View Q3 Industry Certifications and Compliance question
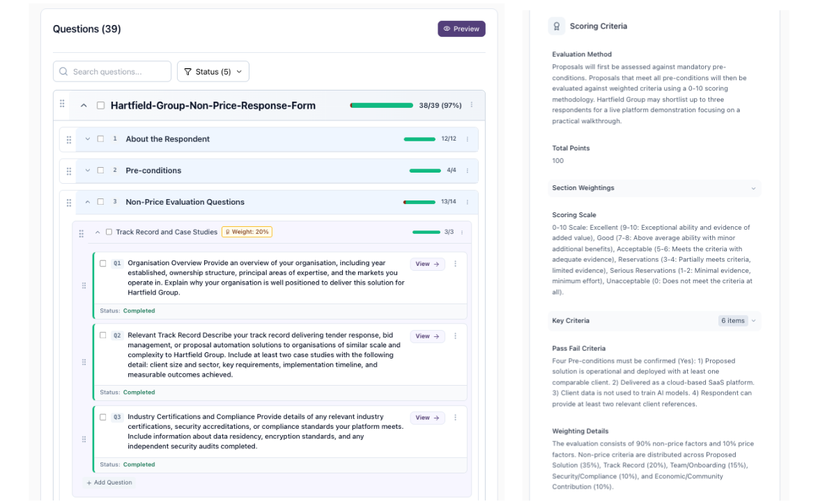The image size is (818, 504). point(427,418)
